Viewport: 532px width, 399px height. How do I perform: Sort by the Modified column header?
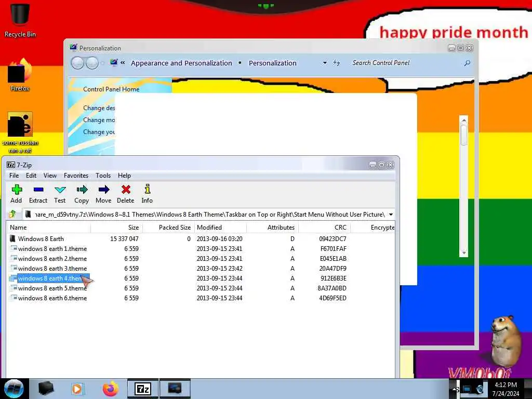click(x=220, y=228)
